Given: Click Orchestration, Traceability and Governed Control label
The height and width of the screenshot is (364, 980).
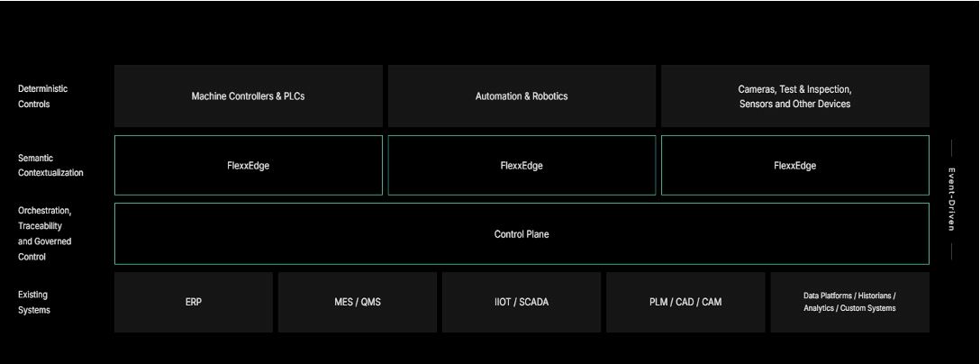Looking at the screenshot, I should (44, 233).
